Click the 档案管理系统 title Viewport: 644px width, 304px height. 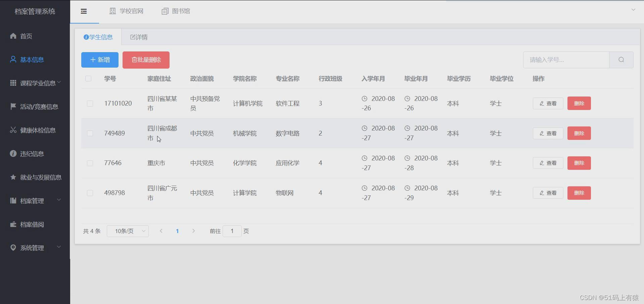click(35, 11)
